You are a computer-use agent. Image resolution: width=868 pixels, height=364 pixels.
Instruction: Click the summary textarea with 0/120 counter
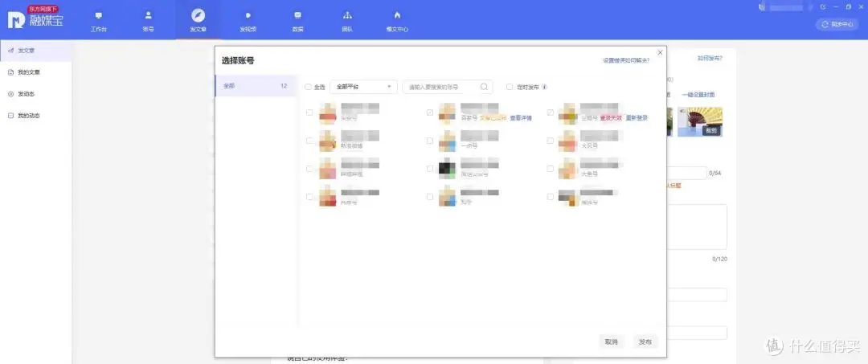click(696, 227)
